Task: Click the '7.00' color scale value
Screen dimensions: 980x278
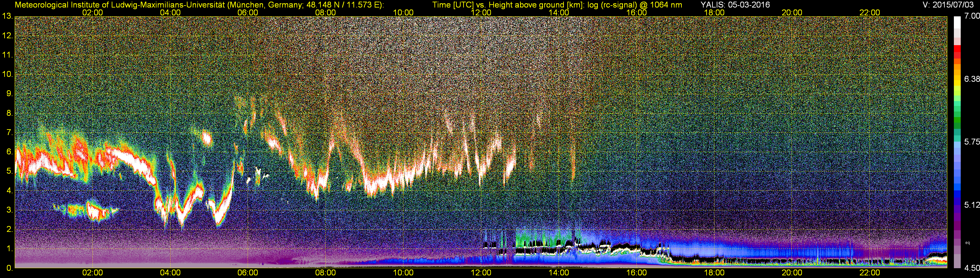Action: point(972,16)
